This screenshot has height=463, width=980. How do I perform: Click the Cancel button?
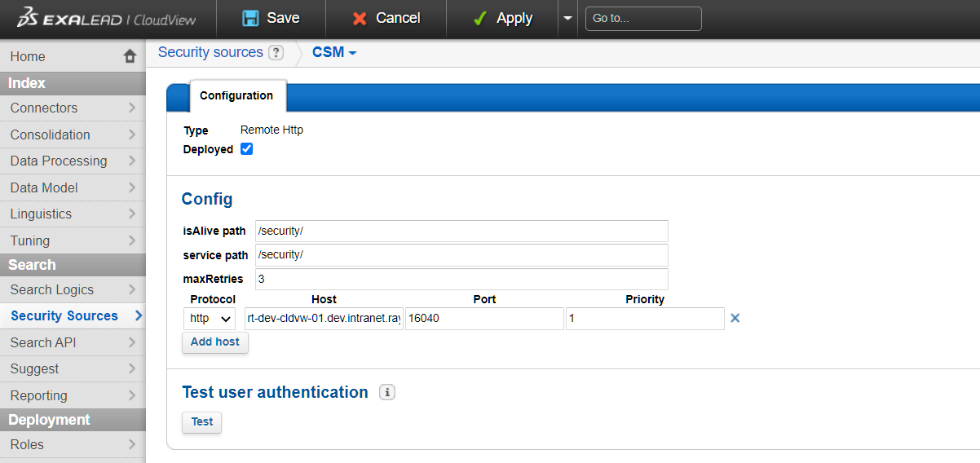(386, 18)
